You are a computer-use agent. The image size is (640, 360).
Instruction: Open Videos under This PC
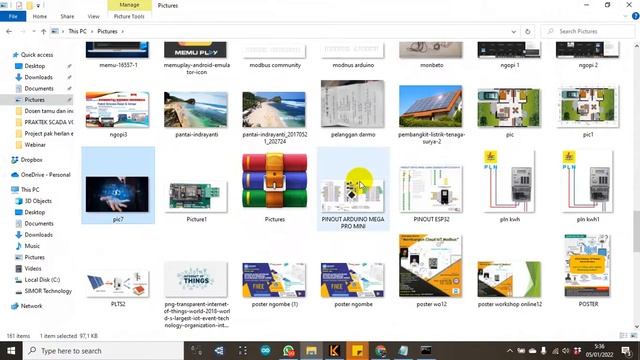33,269
